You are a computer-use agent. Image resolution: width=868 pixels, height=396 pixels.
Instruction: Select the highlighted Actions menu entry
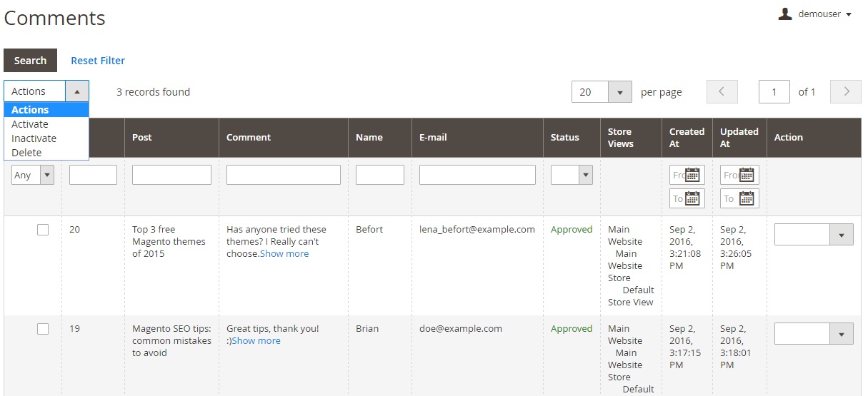coord(46,110)
